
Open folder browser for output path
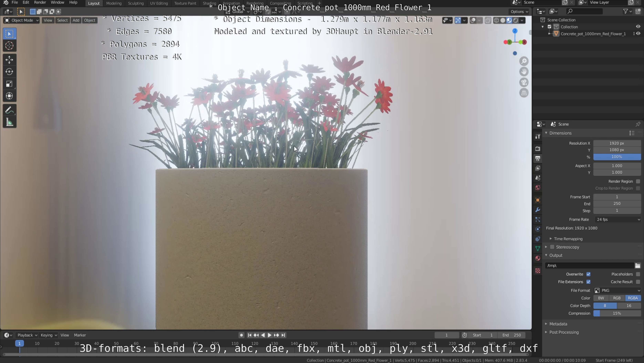[637, 266]
